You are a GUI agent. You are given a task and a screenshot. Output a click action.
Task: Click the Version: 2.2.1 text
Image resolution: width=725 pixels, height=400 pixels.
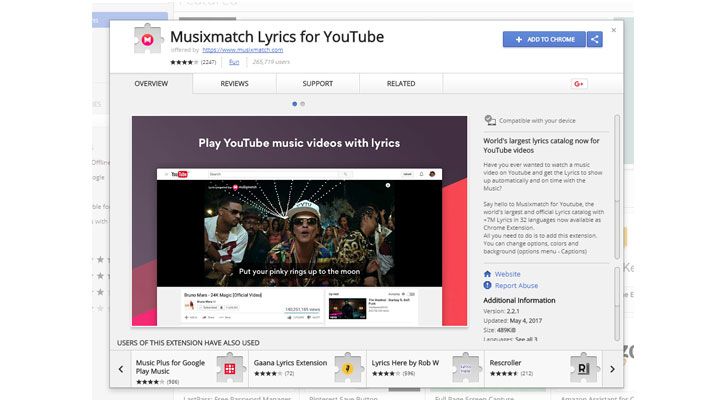(501, 311)
